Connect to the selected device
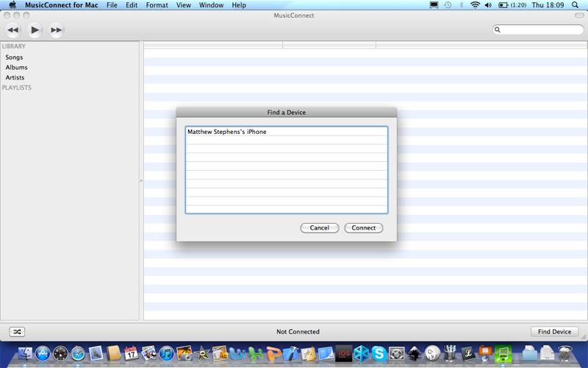Screen dimensions: 588x368 click(x=363, y=228)
